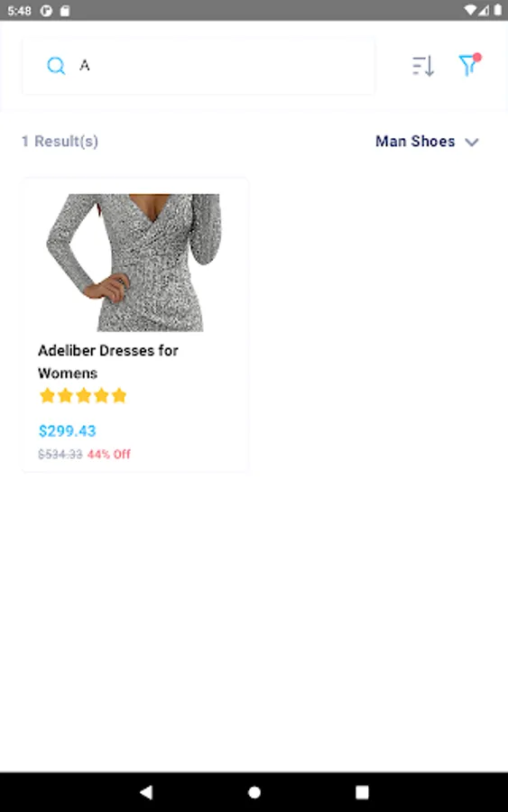The height and width of the screenshot is (812, 508).
Task: Expand the Man Shoes category dropdown
Action: [x=427, y=142]
